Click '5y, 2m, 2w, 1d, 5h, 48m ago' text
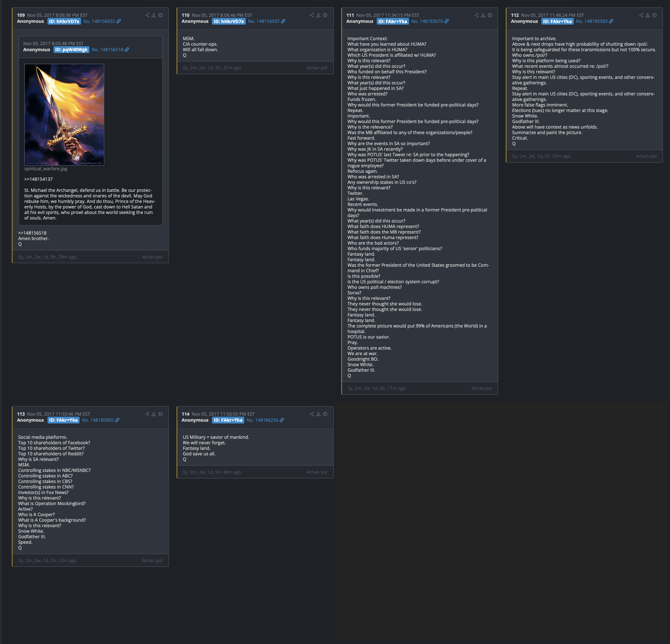This screenshot has width=670, height=644. coord(212,472)
